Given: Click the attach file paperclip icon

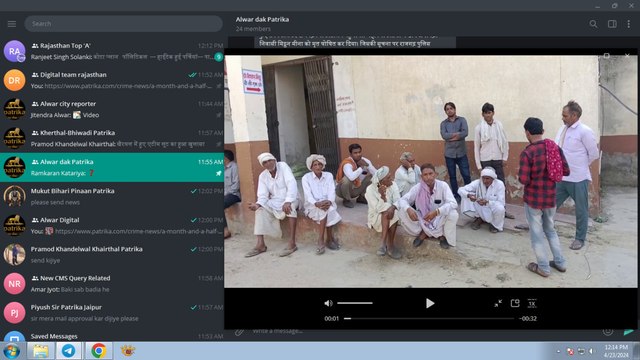Looking at the screenshot, I should [x=239, y=331].
